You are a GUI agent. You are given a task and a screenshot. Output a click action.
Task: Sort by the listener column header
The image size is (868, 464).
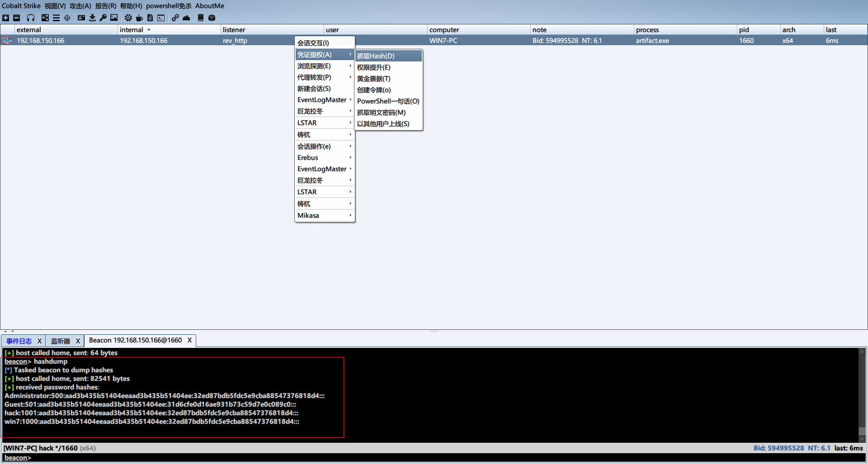272,30
